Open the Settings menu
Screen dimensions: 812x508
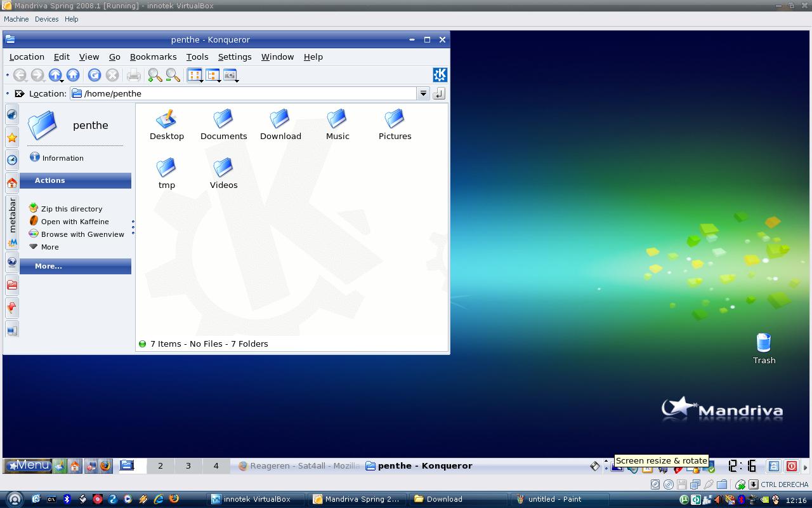coord(235,57)
